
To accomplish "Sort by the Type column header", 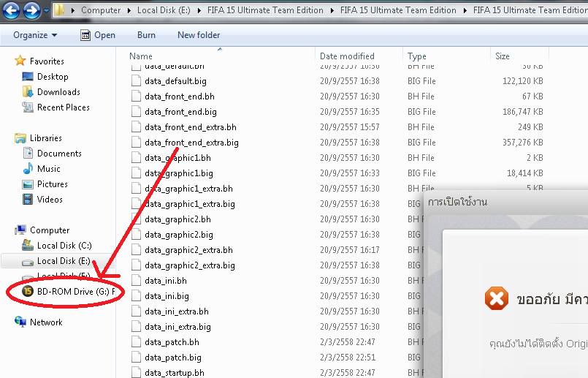I will pos(416,56).
